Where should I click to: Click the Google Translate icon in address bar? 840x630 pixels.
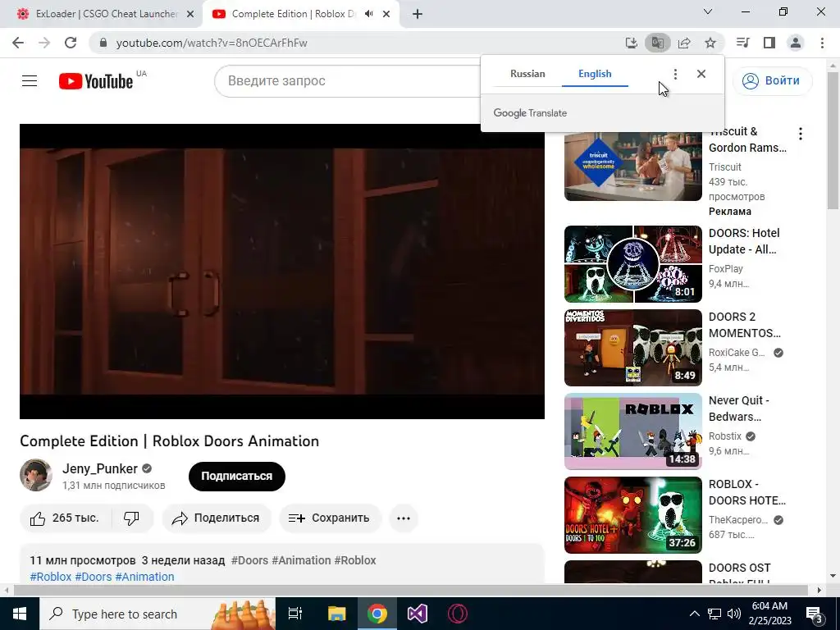point(658,43)
